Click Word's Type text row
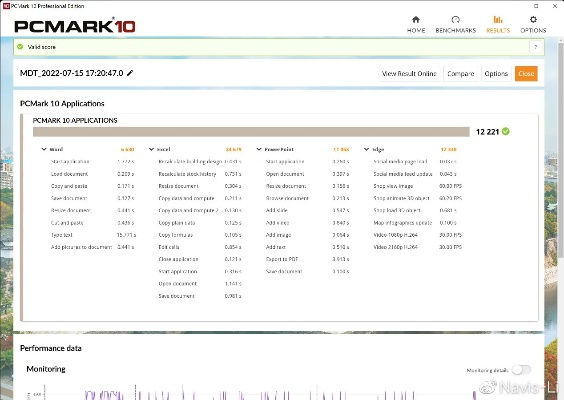Image resolution: width=564 pixels, height=400 pixels. click(x=93, y=235)
